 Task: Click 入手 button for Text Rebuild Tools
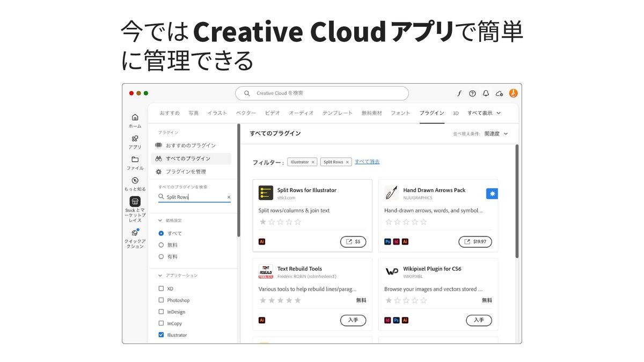coord(353,320)
